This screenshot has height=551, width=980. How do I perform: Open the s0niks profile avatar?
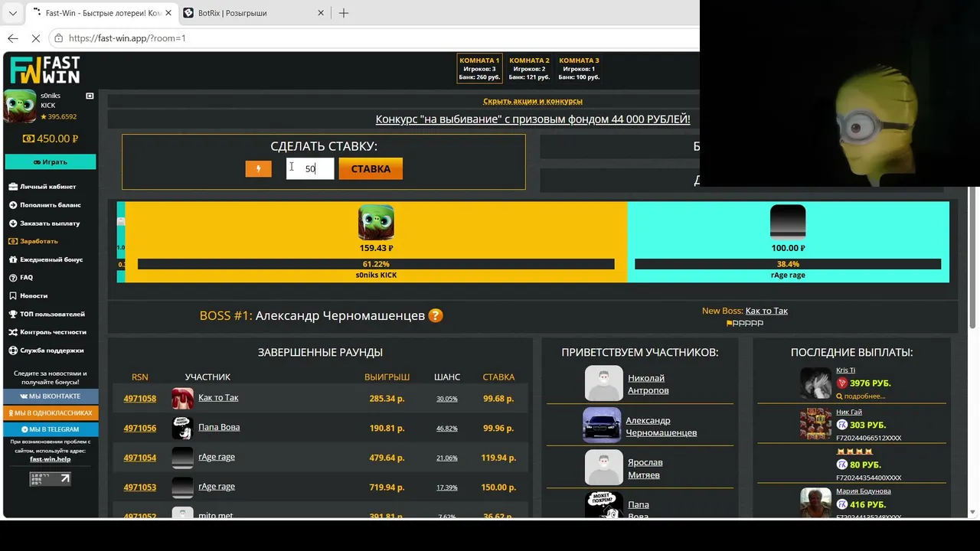click(x=20, y=106)
